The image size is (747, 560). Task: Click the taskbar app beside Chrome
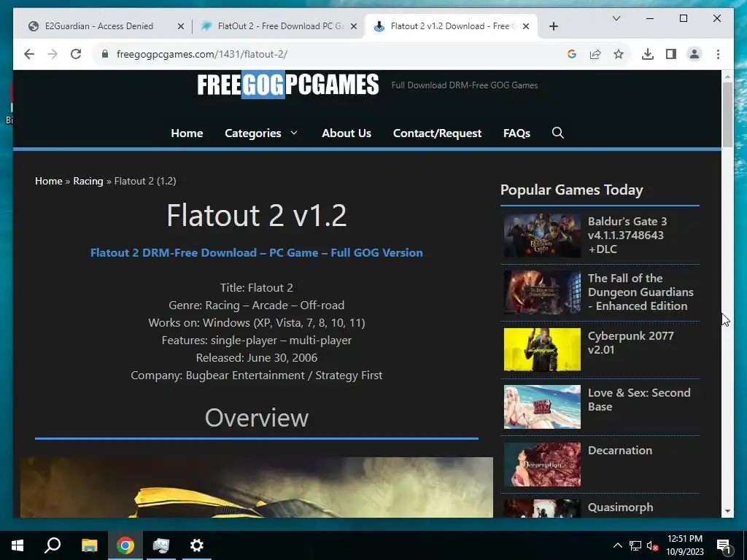click(x=161, y=545)
